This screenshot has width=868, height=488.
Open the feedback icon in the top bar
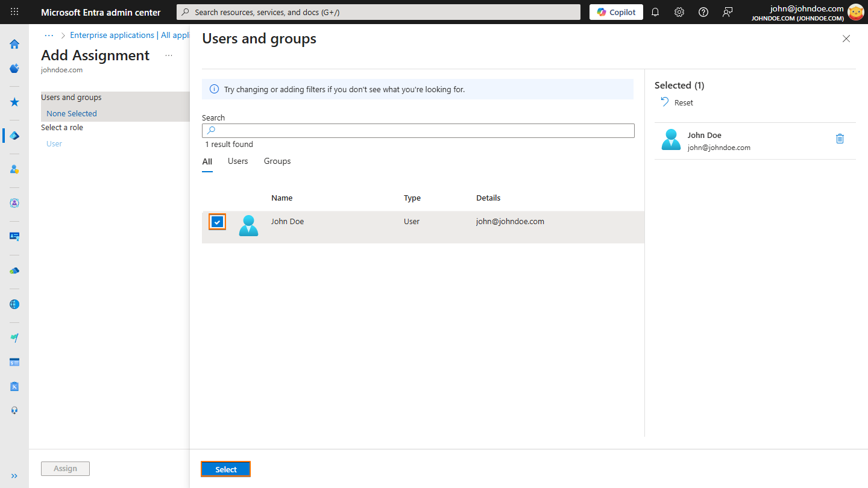coord(728,11)
